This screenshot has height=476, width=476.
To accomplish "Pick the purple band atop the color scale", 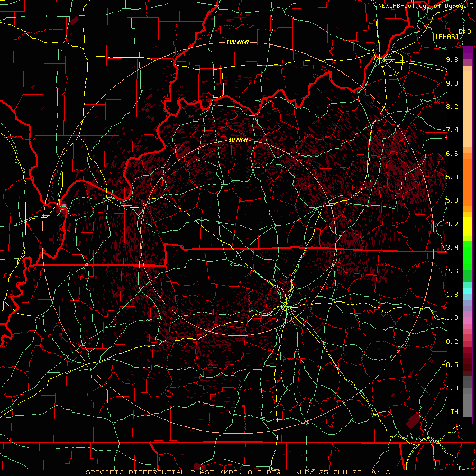I will tap(467, 53).
